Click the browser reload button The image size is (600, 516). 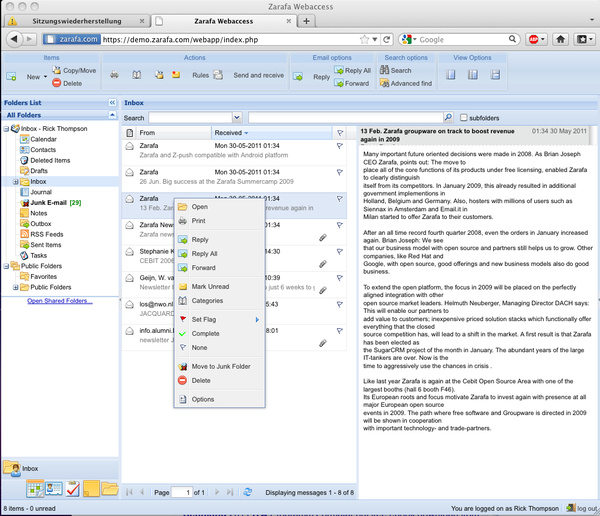[387, 39]
